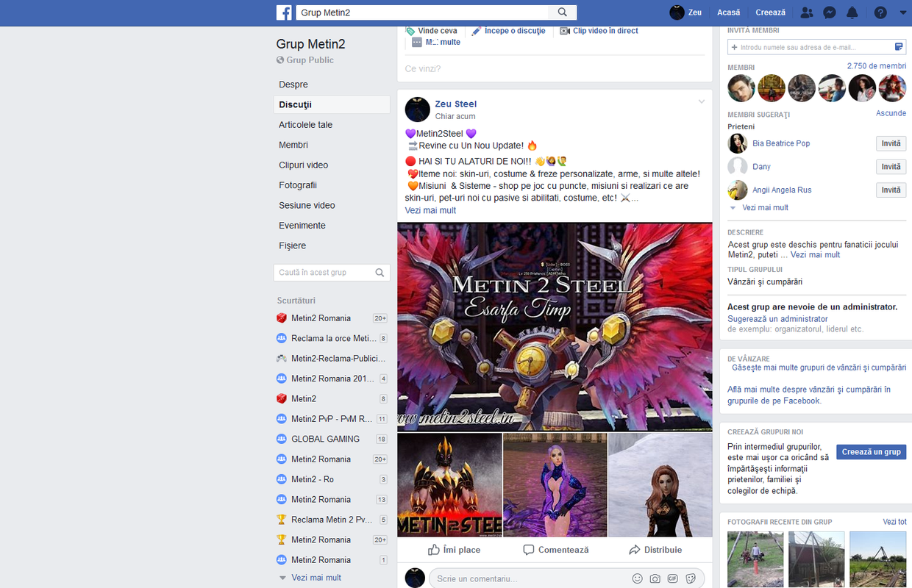Open GLOBAL GAMING shortcut
This screenshot has width=912, height=588.
tap(325, 439)
